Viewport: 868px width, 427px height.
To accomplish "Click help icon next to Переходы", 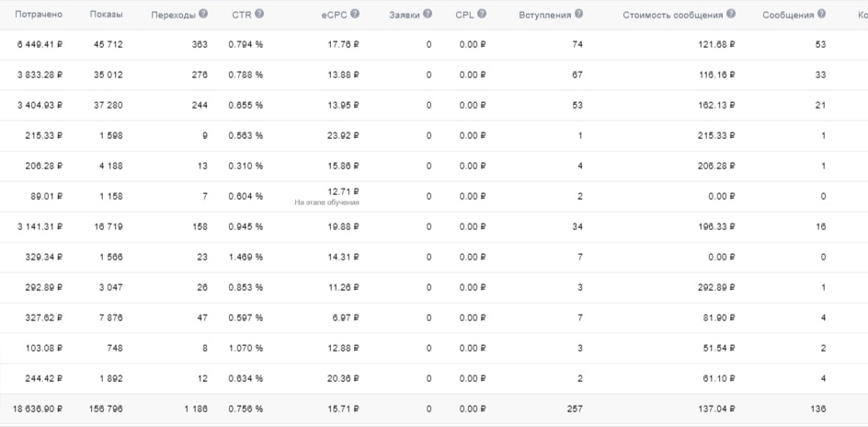I will (203, 14).
